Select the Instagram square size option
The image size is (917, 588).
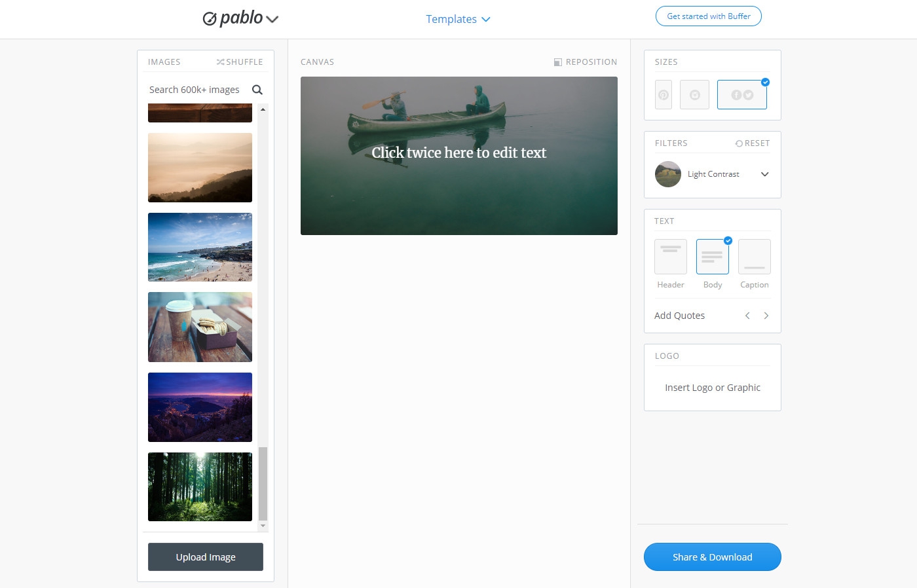694,95
